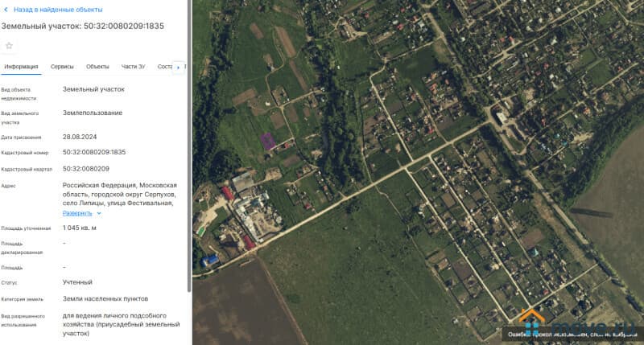Click the cadastral quarter 50:32:0080209 value

pyautogui.click(x=85, y=169)
